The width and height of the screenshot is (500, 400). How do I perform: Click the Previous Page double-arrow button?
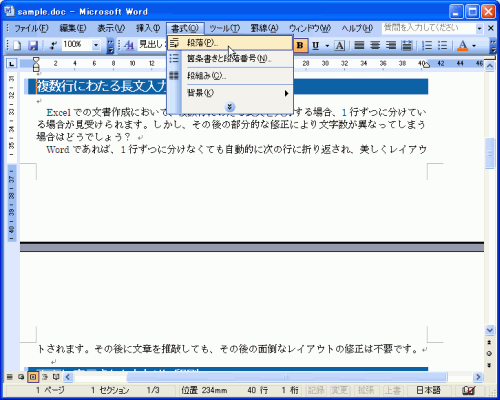489,342
